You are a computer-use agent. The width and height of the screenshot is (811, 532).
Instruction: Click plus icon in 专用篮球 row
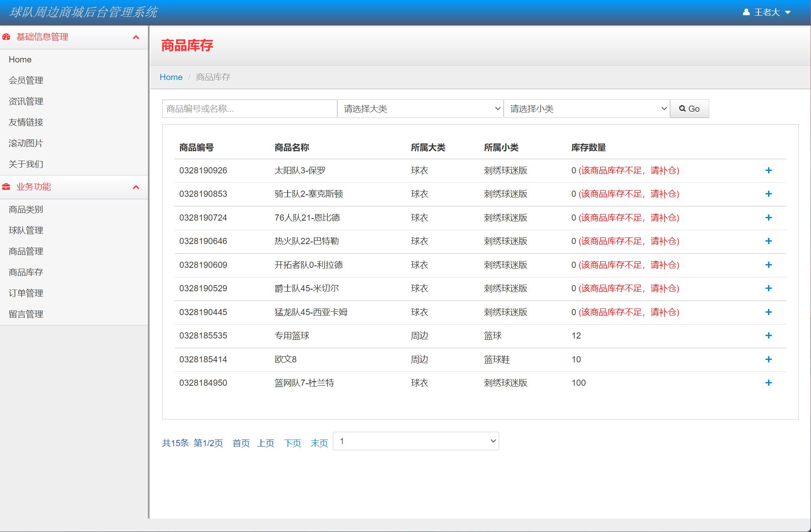coord(768,336)
